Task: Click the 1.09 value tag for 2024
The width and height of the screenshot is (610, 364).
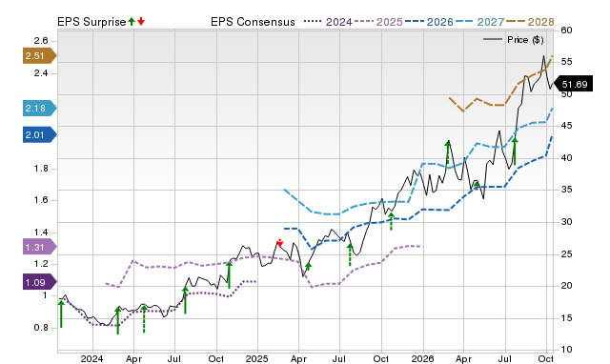Action: [x=40, y=282]
